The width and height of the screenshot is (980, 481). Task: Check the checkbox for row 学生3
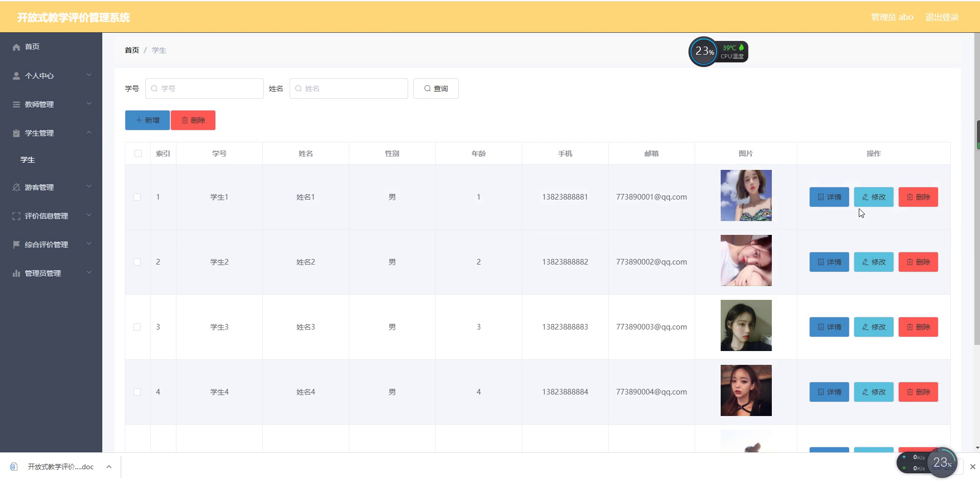(137, 327)
